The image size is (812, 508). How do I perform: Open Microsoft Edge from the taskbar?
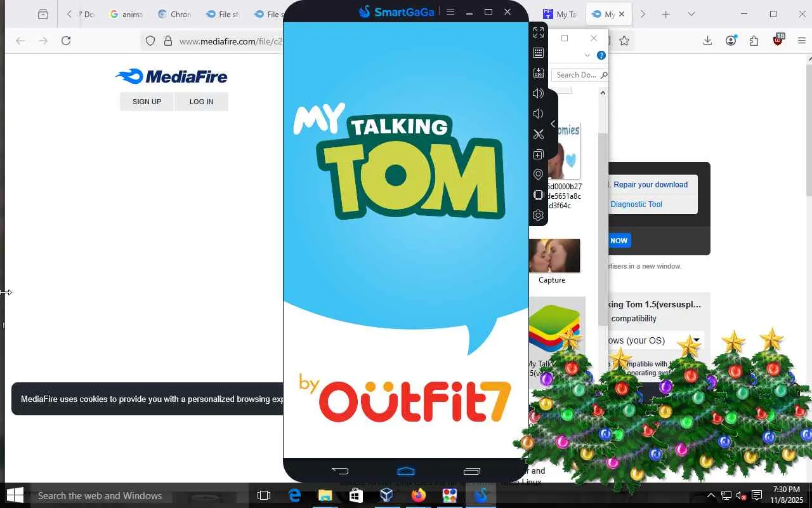click(295, 495)
